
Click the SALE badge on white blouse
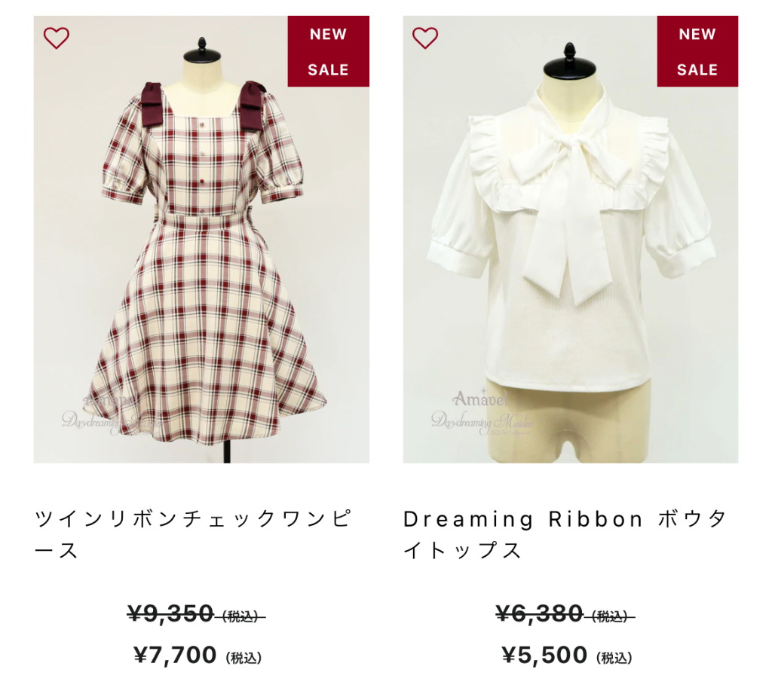(x=697, y=70)
